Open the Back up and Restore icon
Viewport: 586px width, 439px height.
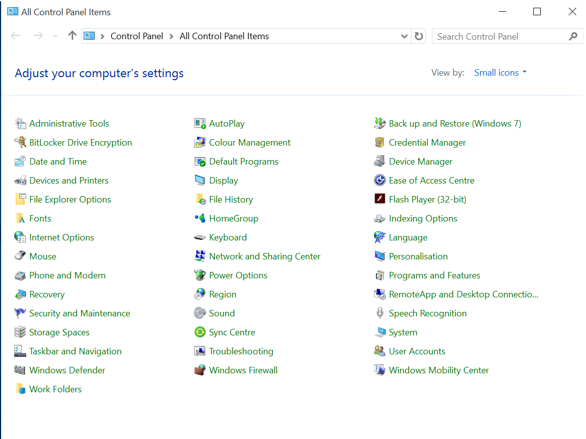pos(380,123)
